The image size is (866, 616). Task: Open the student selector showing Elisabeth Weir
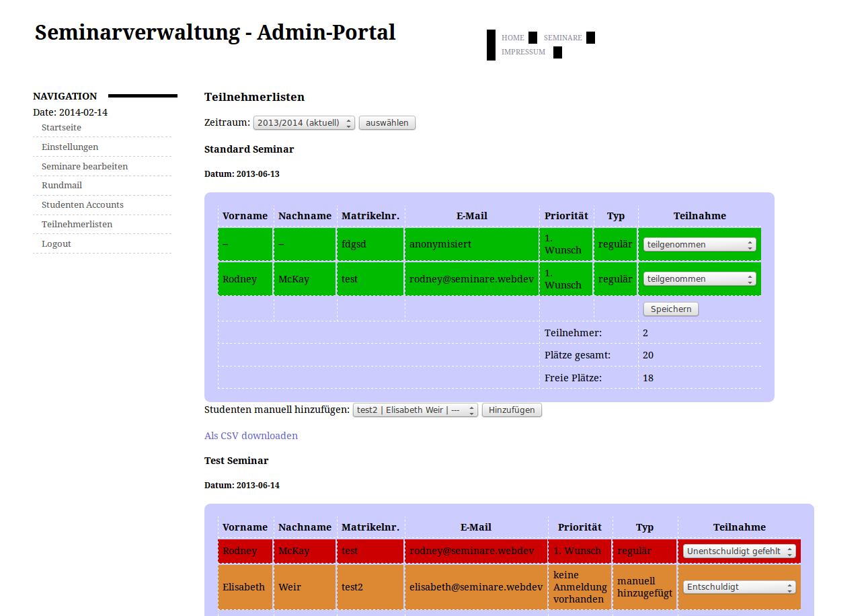click(415, 410)
